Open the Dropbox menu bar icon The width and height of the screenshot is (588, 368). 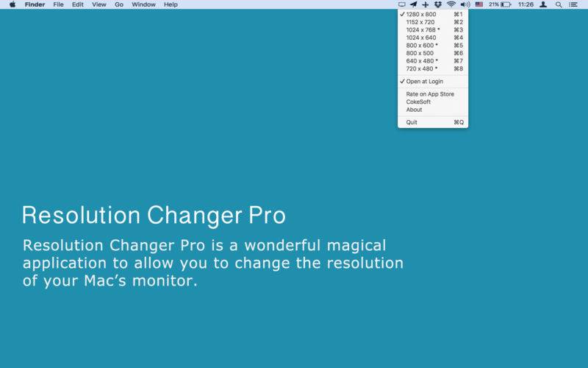click(x=437, y=4)
